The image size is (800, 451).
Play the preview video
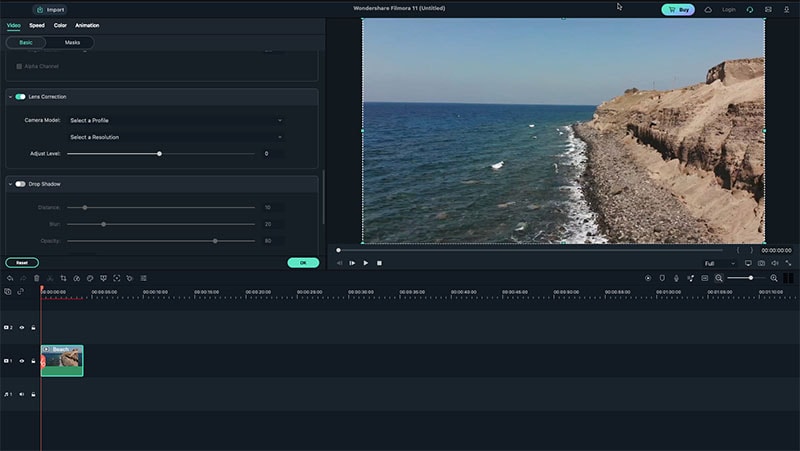point(366,263)
